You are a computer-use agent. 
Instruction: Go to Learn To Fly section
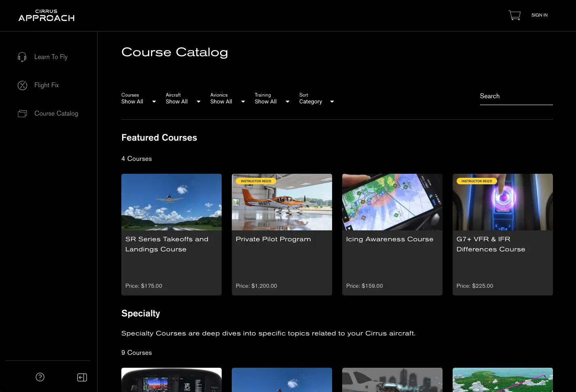coord(51,57)
